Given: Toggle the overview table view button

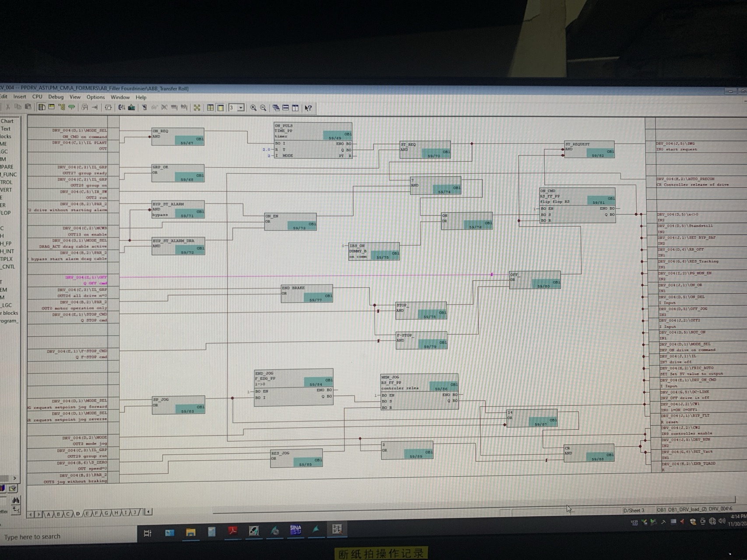Looking at the screenshot, I should (210, 108).
